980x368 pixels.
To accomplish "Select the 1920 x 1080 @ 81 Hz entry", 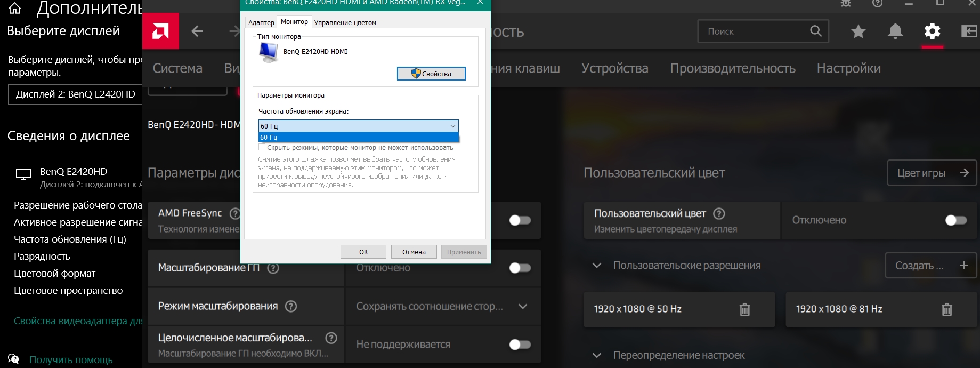I will (x=881, y=309).
